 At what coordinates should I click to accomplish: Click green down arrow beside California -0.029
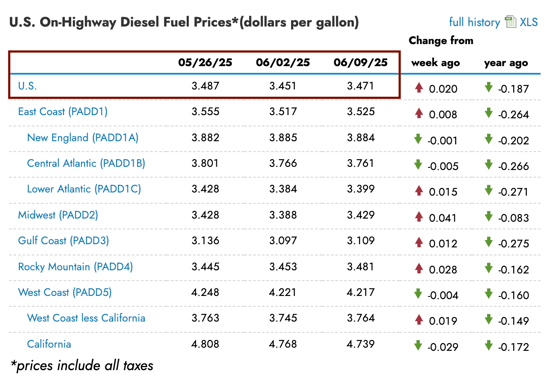coord(418,345)
